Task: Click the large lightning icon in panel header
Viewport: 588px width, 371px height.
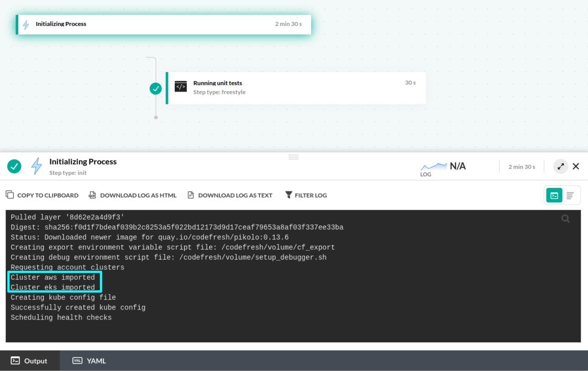Action: tap(36, 166)
